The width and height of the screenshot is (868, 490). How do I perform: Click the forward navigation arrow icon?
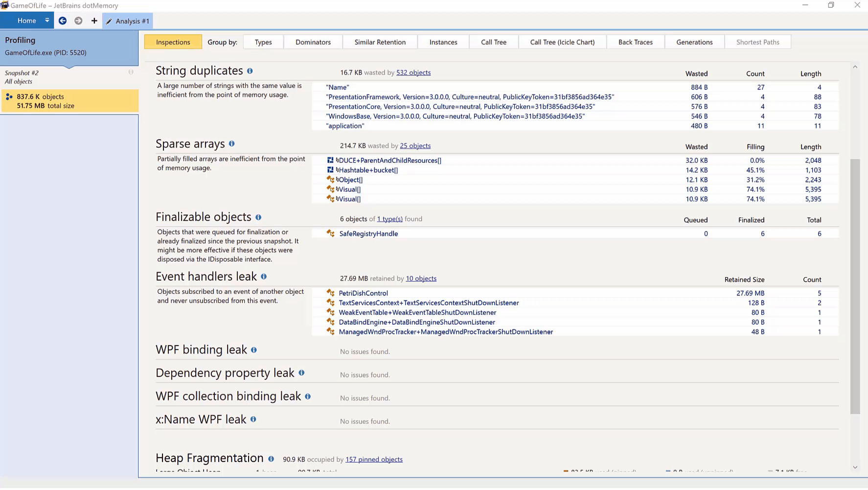pyautogui.click(x=78, y=21)
